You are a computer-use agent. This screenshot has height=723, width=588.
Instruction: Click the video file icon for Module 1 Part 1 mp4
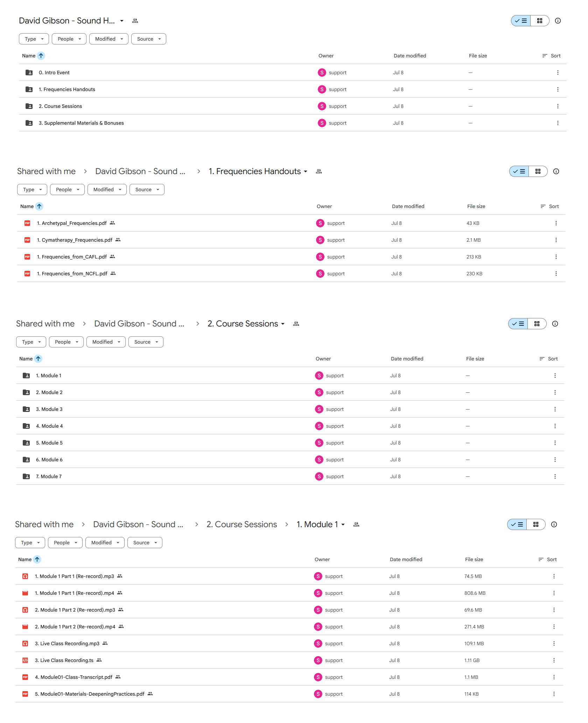[x=25, y=593]
